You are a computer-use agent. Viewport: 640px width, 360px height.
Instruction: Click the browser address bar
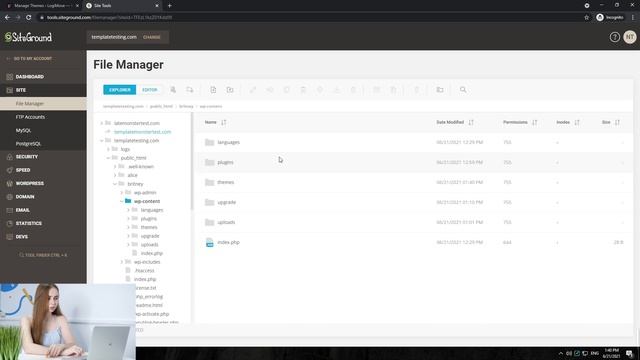[x=310, y=18]
